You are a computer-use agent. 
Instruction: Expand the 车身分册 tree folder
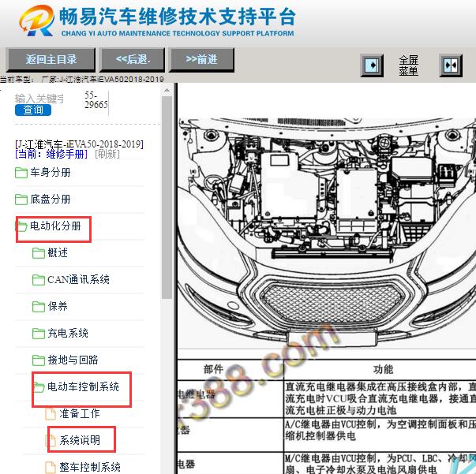[x=50, y=172]
